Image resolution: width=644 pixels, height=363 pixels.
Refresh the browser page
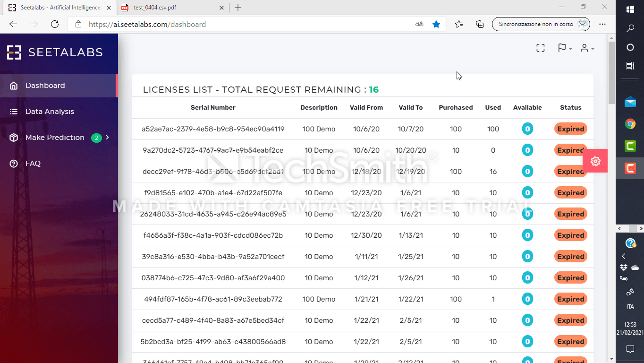(x=55, y=24)
